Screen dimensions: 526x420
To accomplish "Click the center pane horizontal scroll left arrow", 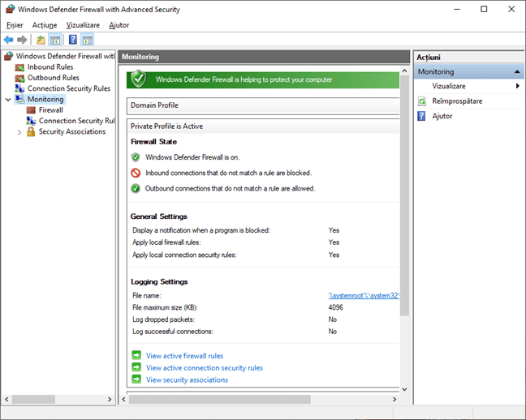I will (123, 399).
